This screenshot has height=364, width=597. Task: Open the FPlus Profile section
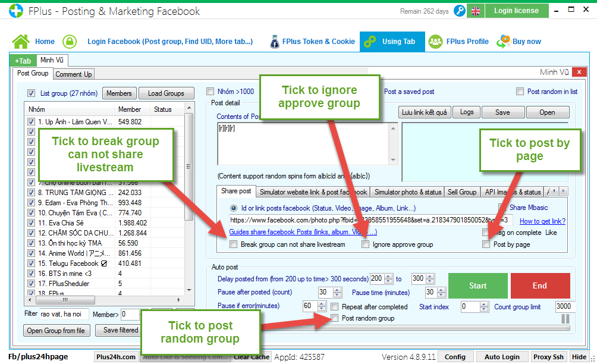(467, 42)
